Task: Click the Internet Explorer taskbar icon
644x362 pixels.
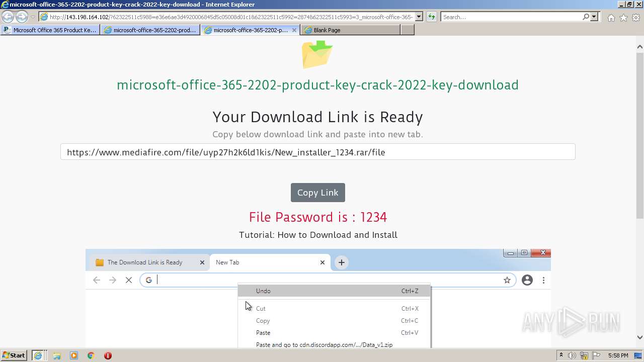Action: coord(38,355)
